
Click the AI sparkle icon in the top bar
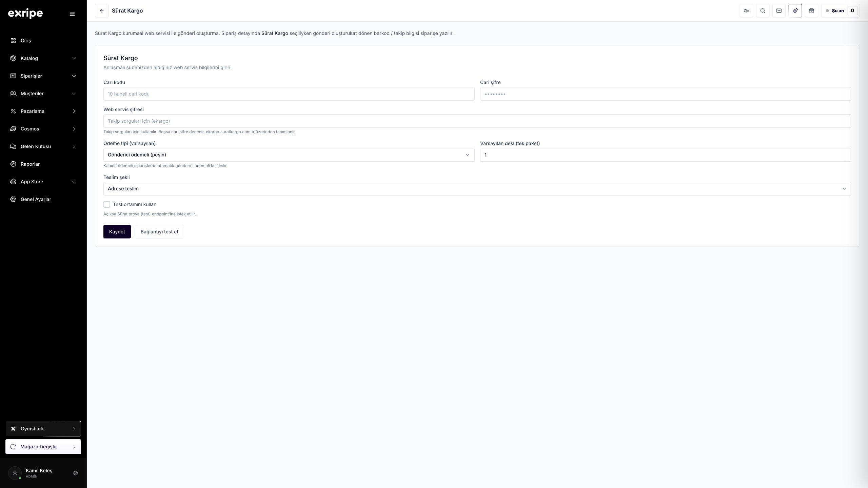tap(795, 11)
